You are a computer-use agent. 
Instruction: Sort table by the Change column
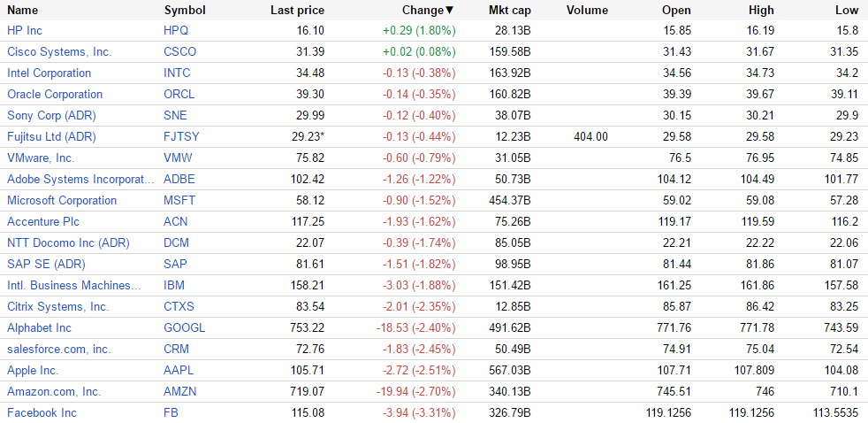point(427,10)
